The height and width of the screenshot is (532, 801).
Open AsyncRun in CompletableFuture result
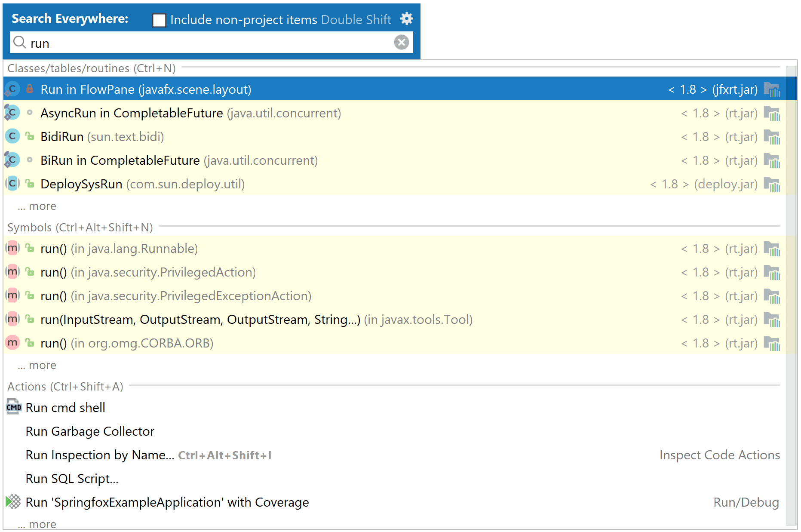(x=131, y=113)
